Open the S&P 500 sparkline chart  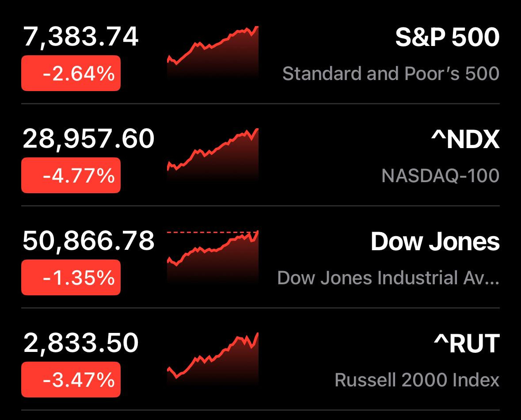213,52
